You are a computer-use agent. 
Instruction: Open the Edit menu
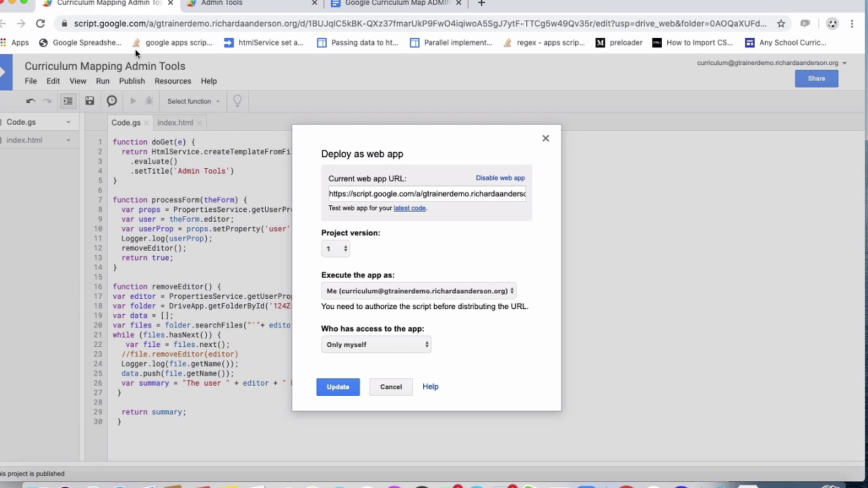tap(53, 81)
